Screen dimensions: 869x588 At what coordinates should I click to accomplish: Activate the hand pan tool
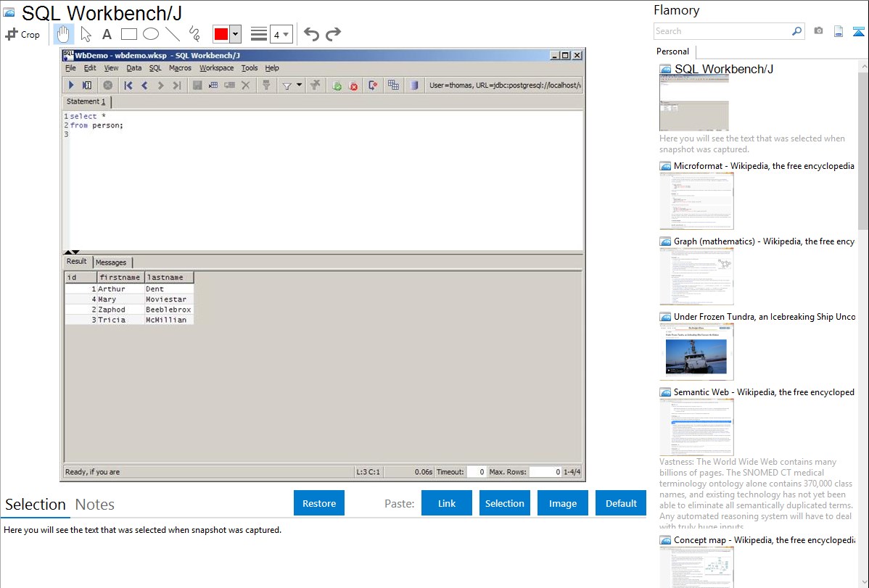[63, 34]
